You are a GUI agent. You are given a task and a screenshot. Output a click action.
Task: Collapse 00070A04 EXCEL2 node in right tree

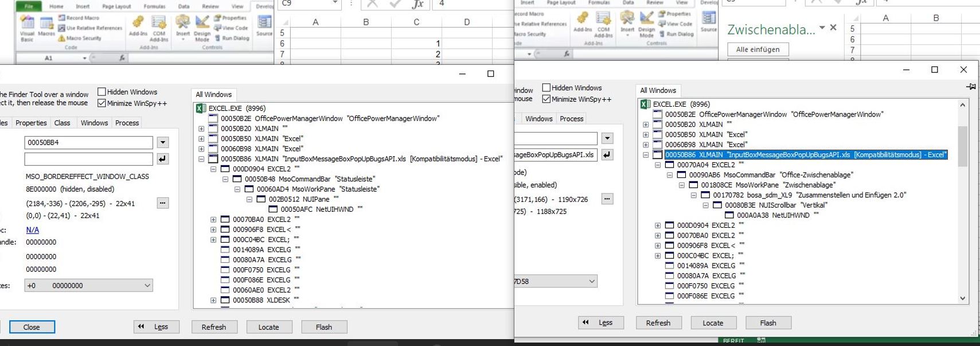658,165
